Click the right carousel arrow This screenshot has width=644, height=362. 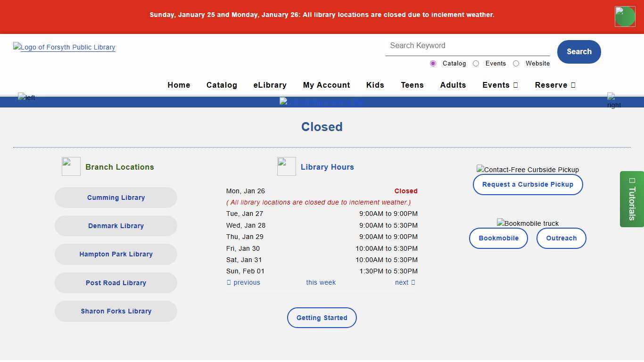613,101
